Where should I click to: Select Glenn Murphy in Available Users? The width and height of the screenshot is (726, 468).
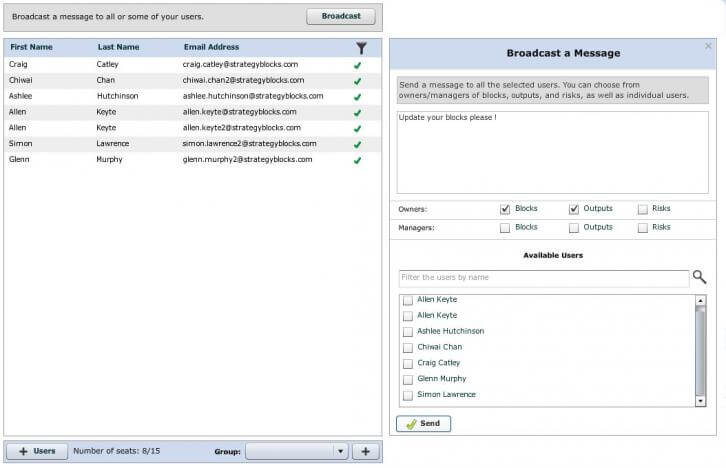(408, 380)
